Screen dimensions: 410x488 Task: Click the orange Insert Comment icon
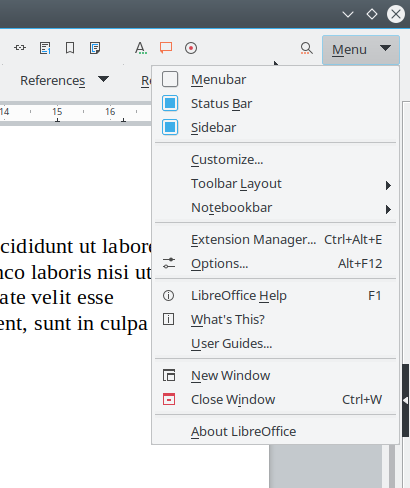coord(166,48)
